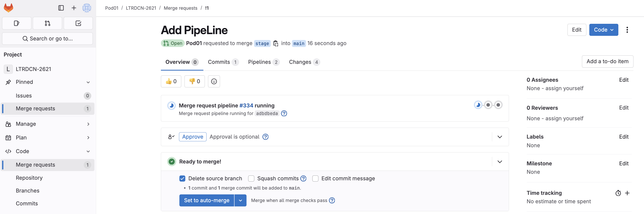Screen dimensions: 644x214
Task: Toggle the sidebar collapse icon
Action: coord(61,8)
